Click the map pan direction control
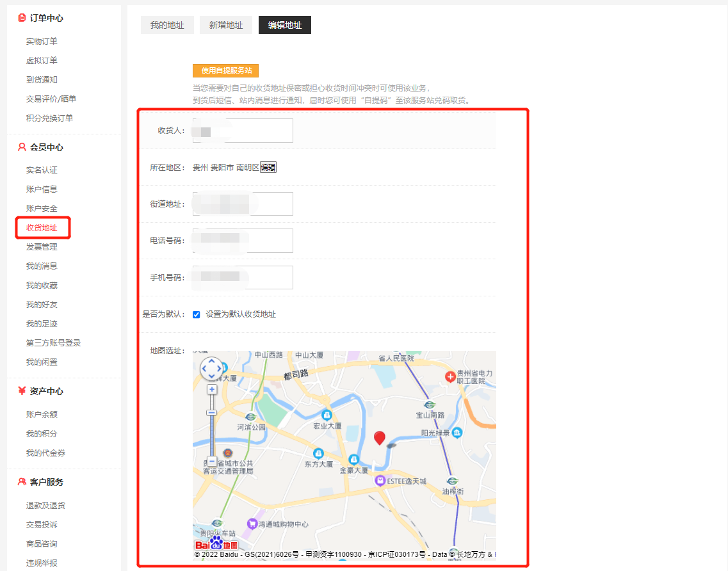The width and height of the screenshot is (728, 571). [x=212, y=369]
